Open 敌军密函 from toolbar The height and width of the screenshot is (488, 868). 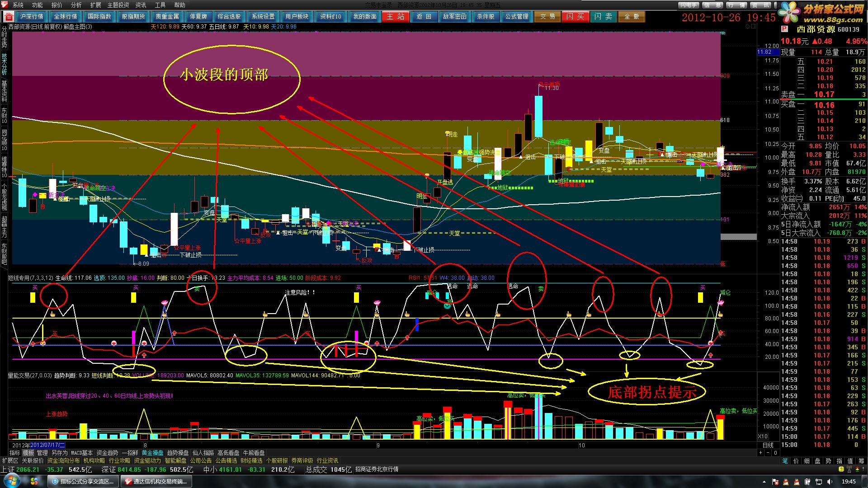455,16
